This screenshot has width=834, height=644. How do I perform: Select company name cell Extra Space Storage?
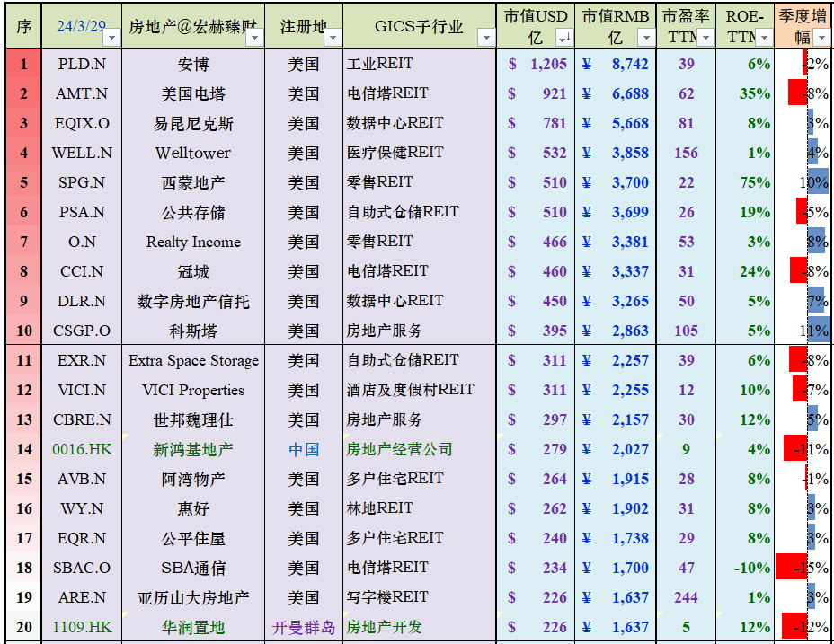click(193, 360)
